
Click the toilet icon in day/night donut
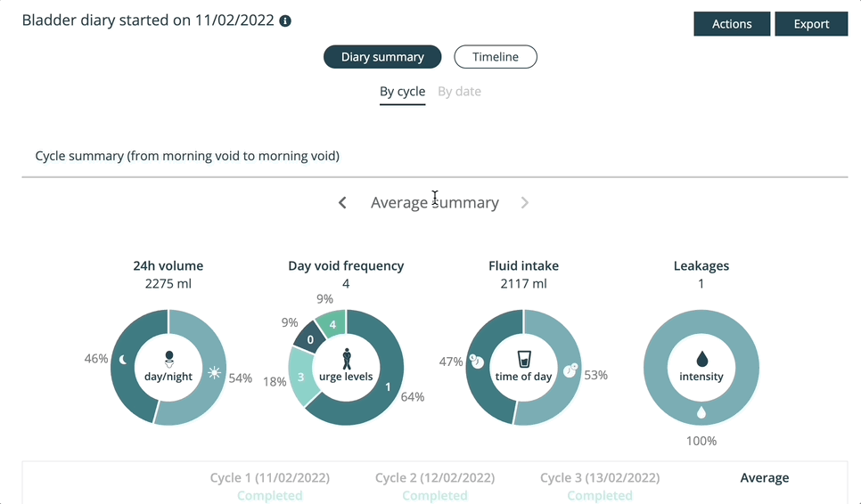pyautogui.click(x=169, y=359)
